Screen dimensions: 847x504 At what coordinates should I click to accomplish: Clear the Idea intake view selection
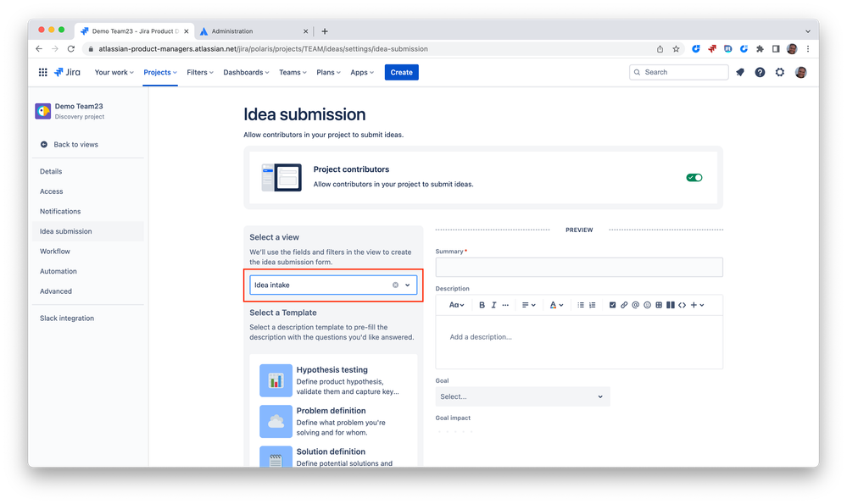395,285
